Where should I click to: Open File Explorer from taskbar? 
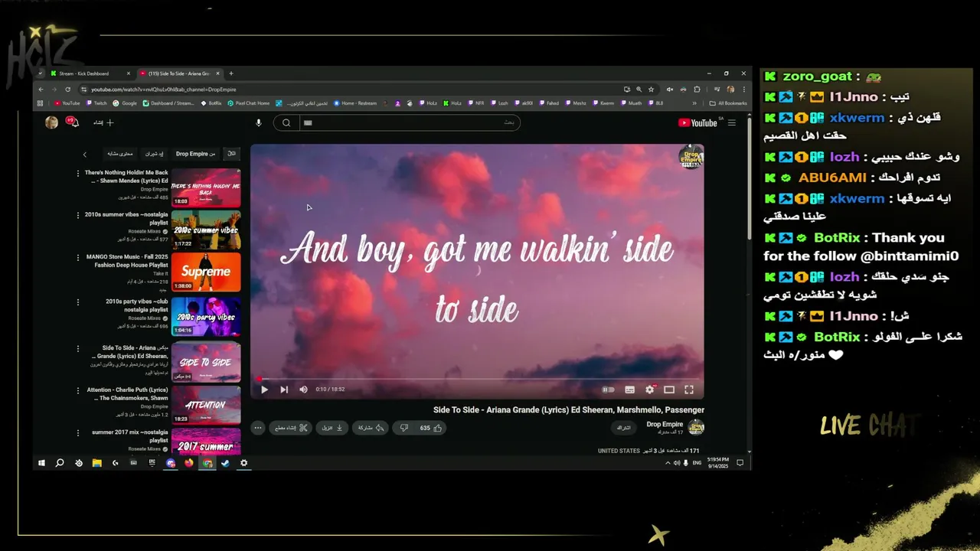pos(97,463)
